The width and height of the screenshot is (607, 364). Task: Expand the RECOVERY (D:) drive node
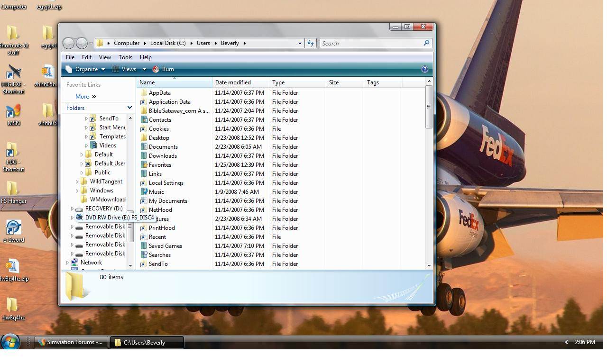click(72, 209)
